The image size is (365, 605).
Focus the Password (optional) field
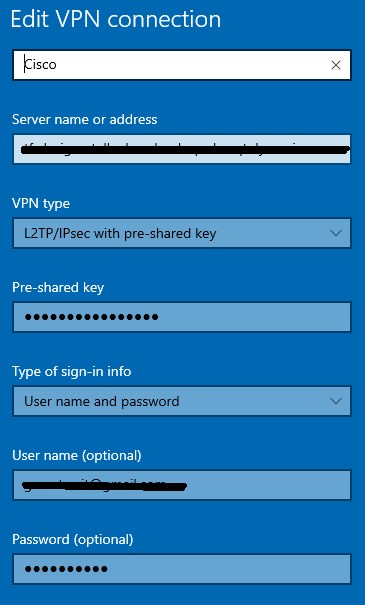[182, 569]
